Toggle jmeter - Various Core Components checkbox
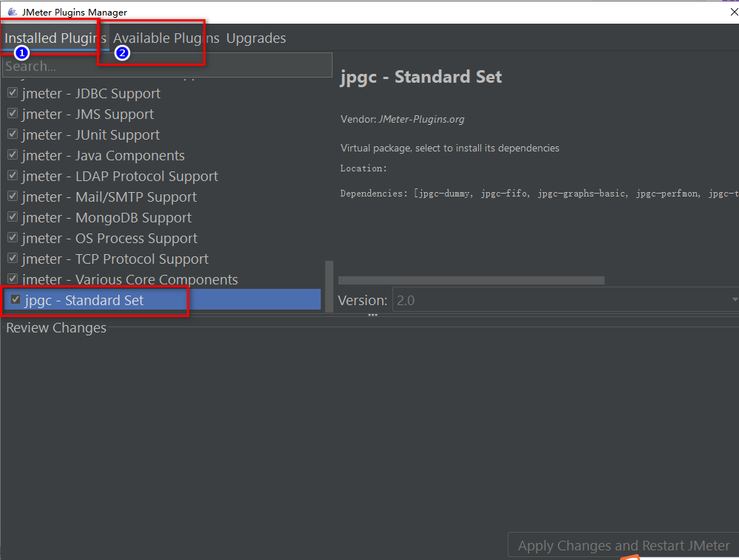The width and height of the screenshot is (739, 560). tap(13, 279)
